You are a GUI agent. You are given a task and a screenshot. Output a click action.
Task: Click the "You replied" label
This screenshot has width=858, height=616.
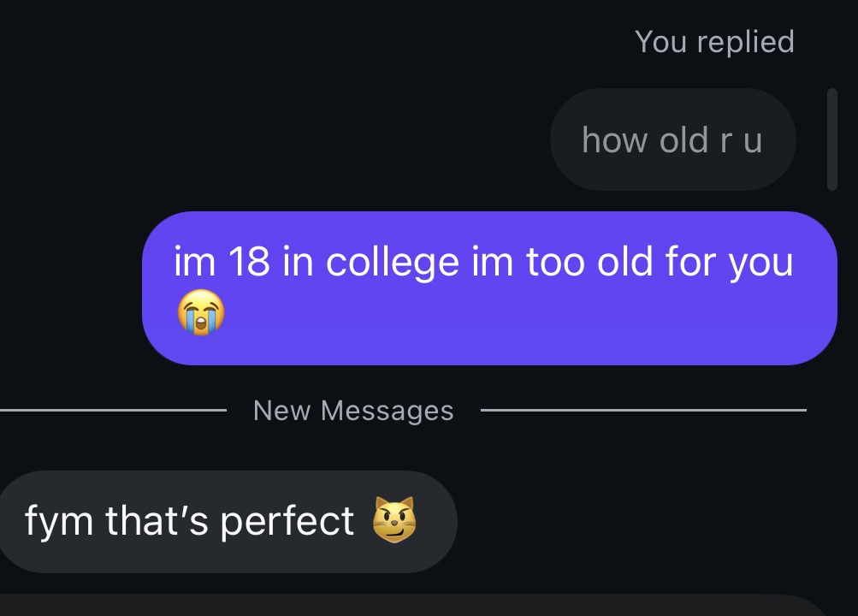714,42
